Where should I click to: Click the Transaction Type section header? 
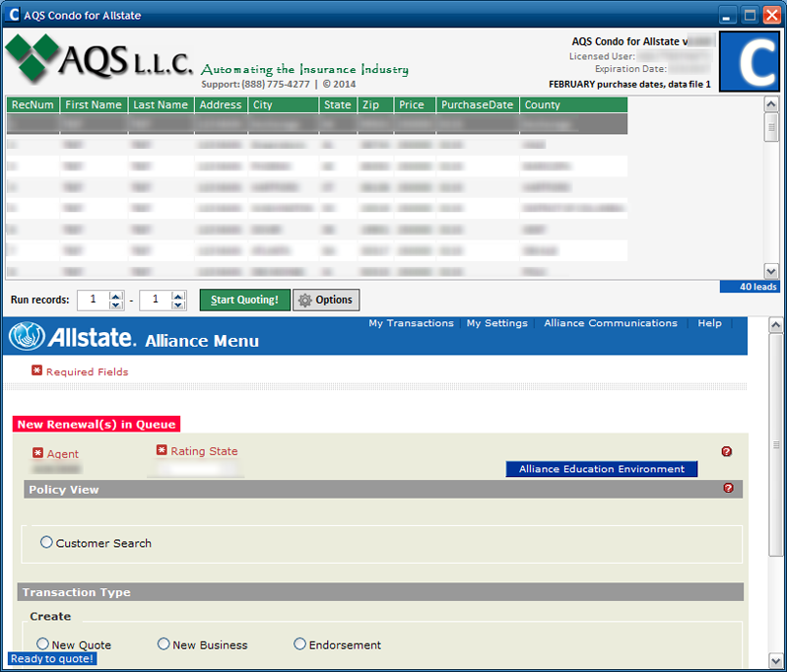point(380,592)
